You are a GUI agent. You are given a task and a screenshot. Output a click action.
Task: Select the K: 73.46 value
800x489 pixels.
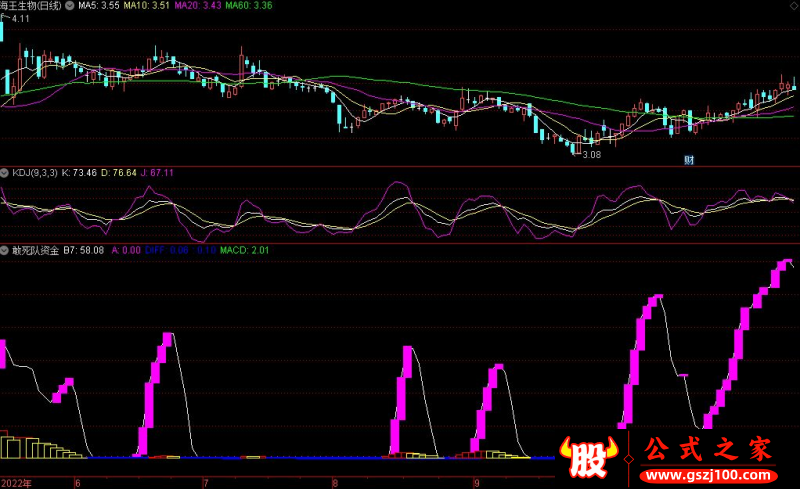point(79,173)
